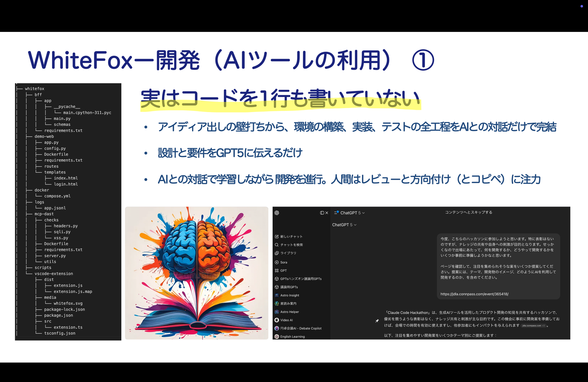
Task: Click チャットを検索 magnifier icon
Action: click(x=277, y=245)
